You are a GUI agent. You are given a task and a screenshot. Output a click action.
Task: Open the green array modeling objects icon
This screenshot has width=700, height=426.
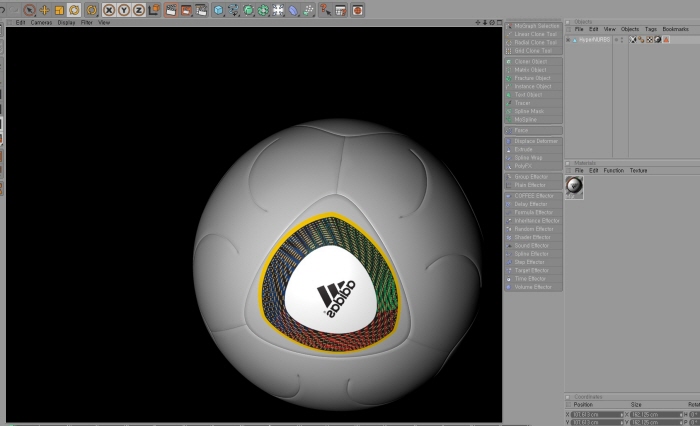pos(263,10)
